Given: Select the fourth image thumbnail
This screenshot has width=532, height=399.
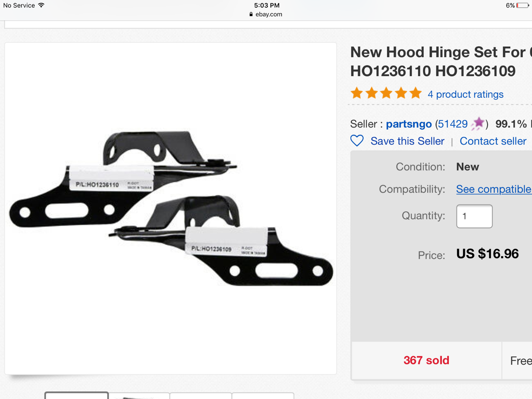Looking at the screenshot, I should pyautogui.click(x=263, y=396).
